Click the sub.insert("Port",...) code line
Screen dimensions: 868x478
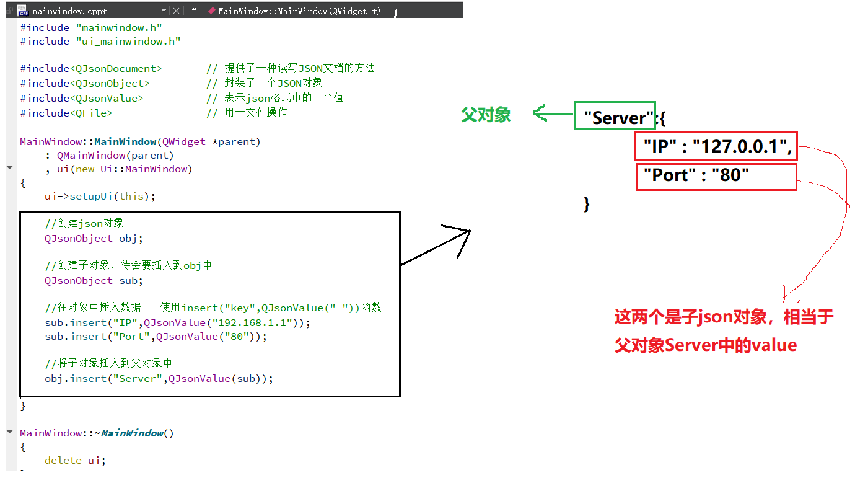(x=156, y=336)
